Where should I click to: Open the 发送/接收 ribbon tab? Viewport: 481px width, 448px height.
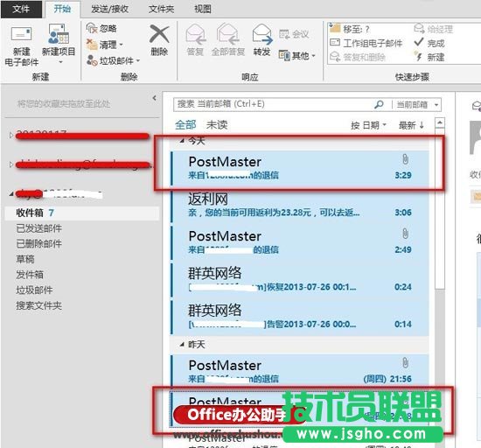click(x=109, y=10)
